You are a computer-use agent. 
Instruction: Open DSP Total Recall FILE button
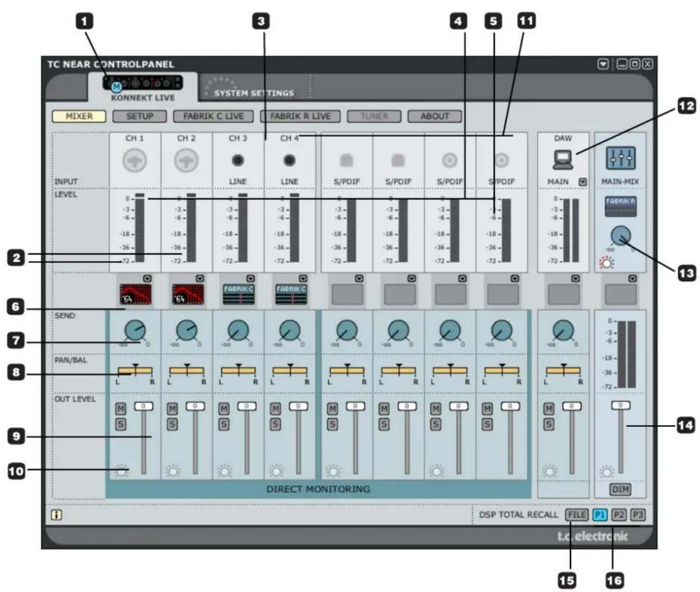click(577, 515)
